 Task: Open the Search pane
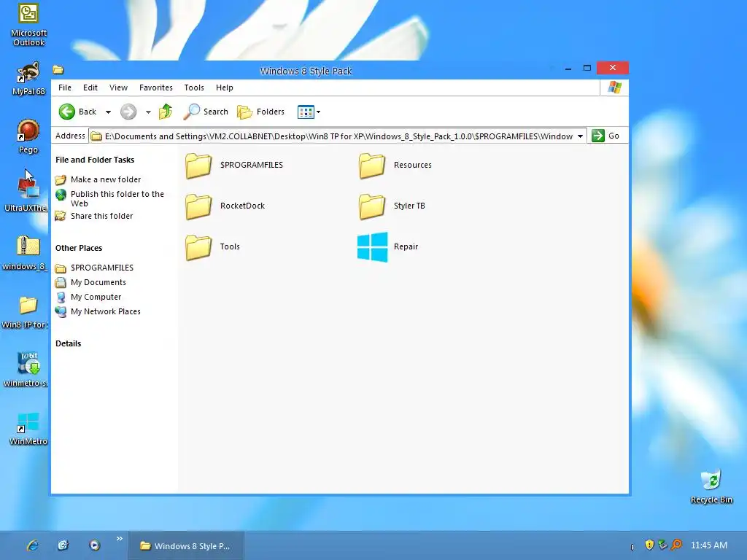coord(206,112)
